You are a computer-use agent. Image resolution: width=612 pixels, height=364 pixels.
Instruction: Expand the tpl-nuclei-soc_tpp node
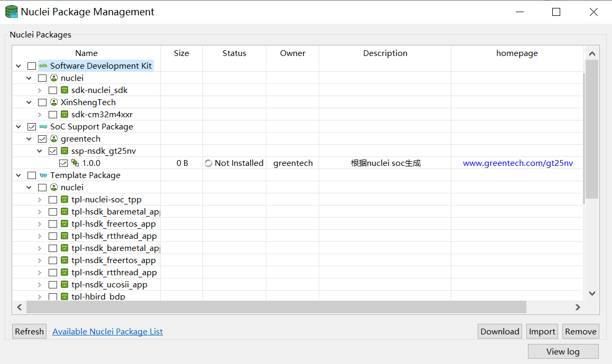pyautogui.click(x=40, y=200)
